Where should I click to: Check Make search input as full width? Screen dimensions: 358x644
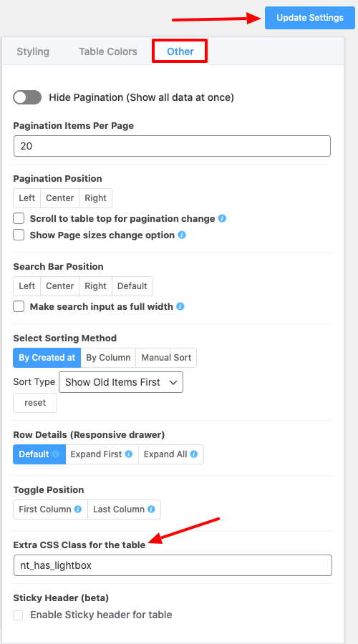(19, 306)
